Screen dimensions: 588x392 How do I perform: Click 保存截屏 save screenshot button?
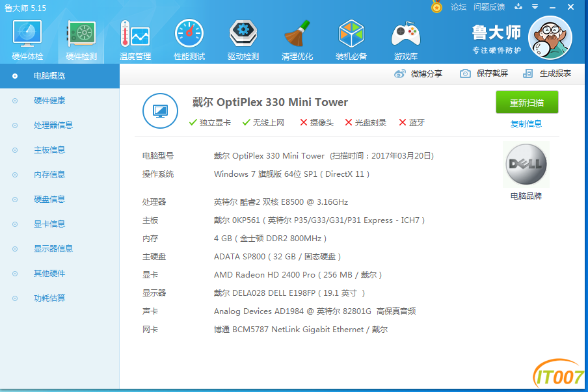pyautogui.click(x=484, y=73)
